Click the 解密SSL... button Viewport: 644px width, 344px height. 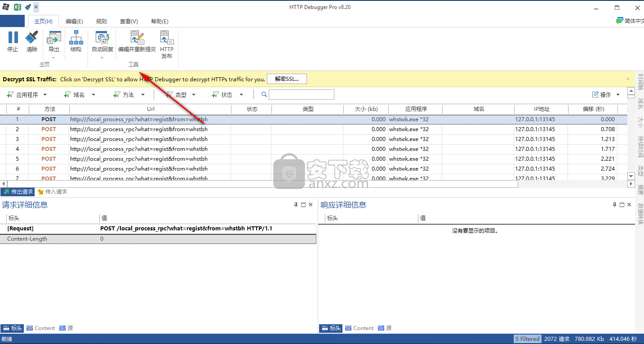pyautogui.click(x=287, y=79)
